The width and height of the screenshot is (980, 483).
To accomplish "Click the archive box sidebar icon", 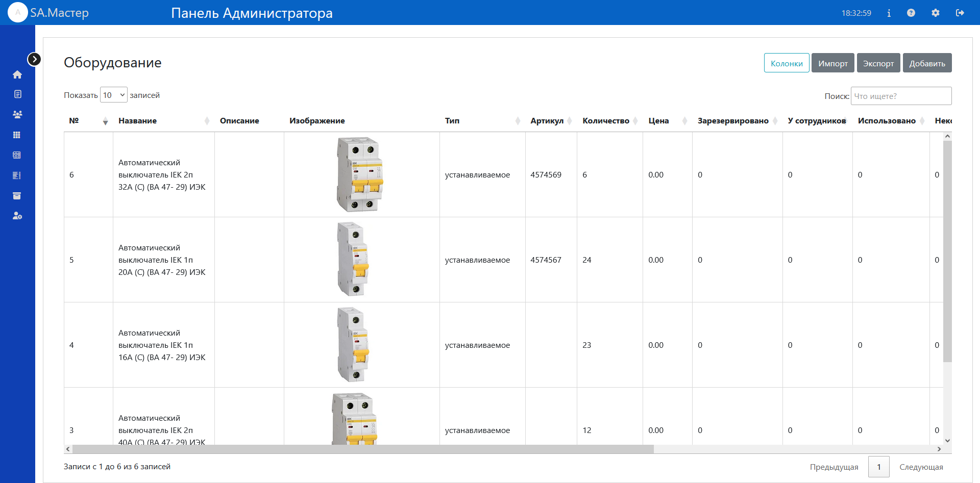I will coord(17,196).
